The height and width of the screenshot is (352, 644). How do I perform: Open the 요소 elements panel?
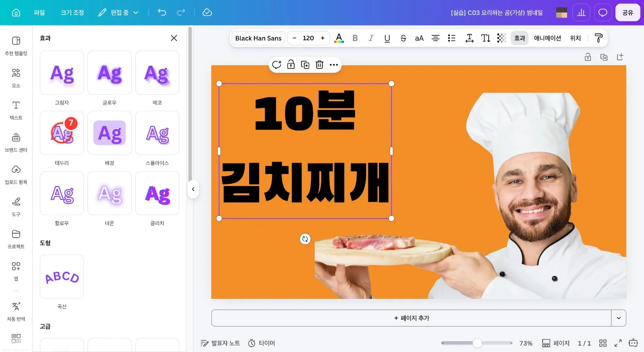(16, 78)
